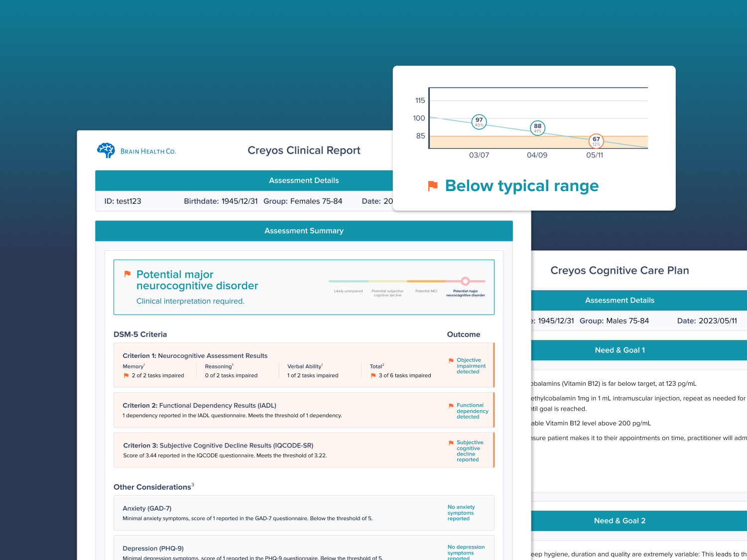
Task: Select the Assessment Details header
Action: click(304, 180)
